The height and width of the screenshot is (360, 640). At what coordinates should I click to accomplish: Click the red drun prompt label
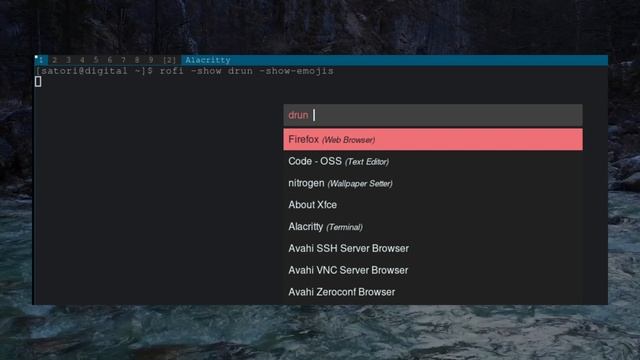coord(298,116)
